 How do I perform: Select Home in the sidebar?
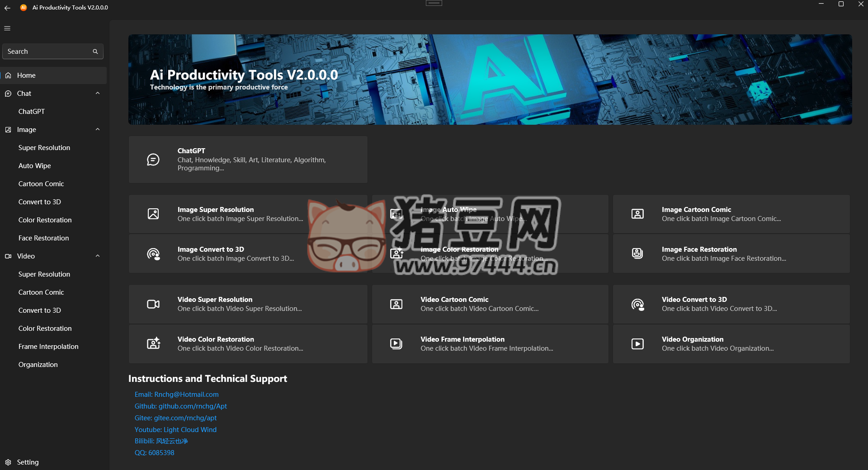click(53, 75)
